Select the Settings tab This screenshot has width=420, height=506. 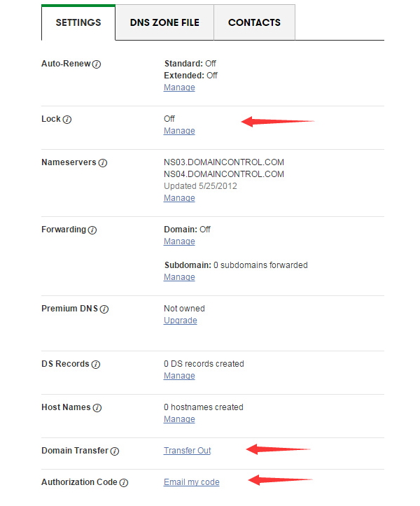(78, 22)
